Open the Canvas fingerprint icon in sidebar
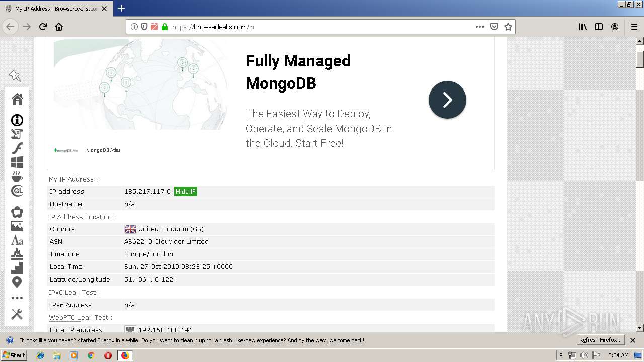 pos(17,212)
